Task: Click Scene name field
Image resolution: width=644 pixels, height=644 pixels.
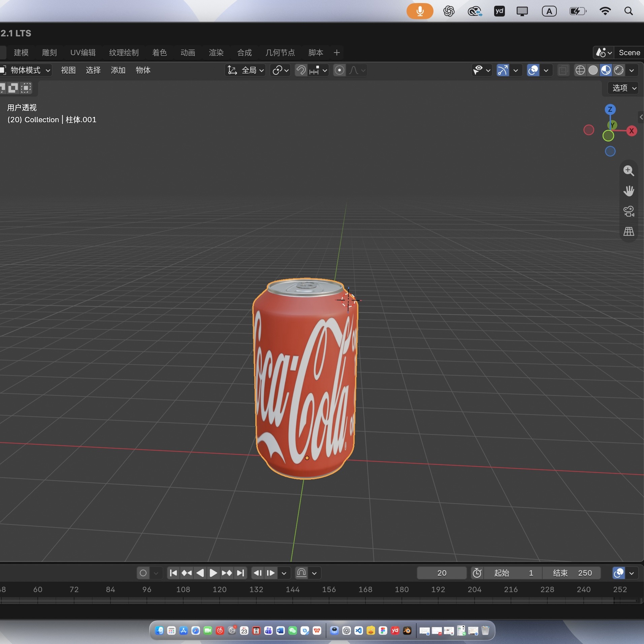Action: [629, 53]
